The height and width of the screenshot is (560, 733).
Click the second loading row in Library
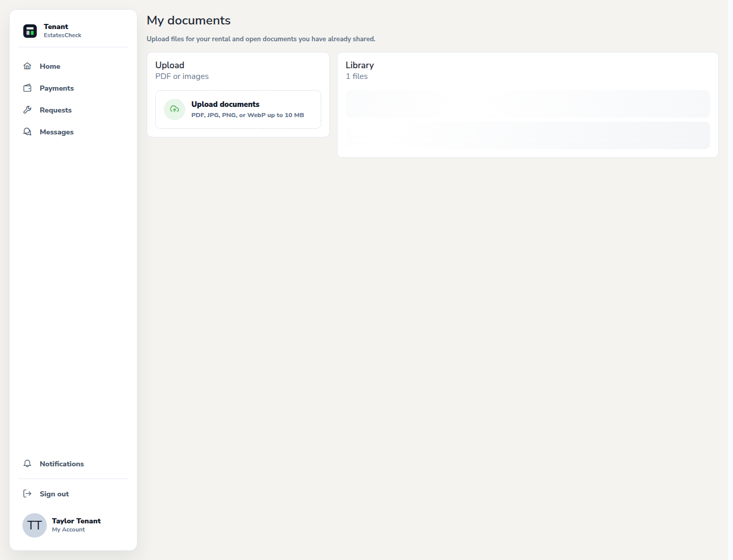528,135
